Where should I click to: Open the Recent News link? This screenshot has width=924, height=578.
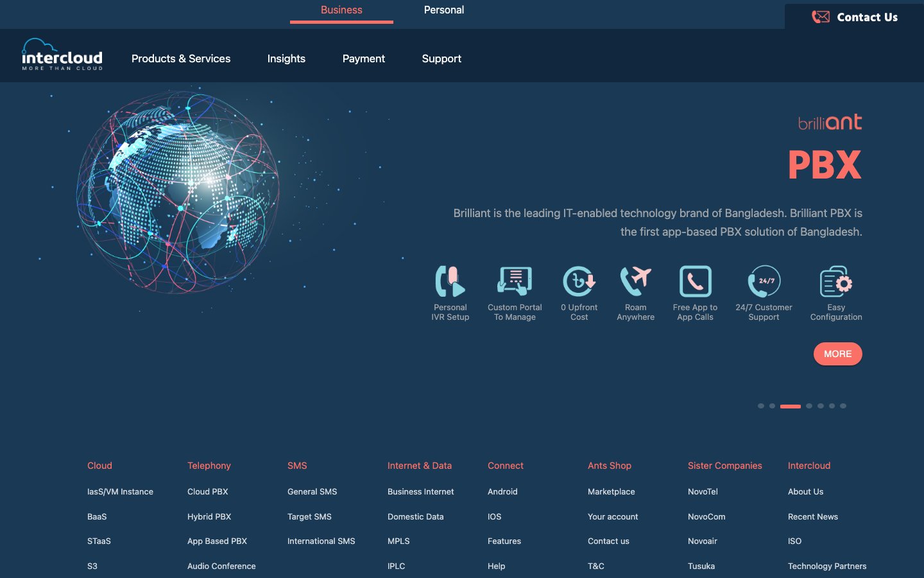[x=813, y=517]
